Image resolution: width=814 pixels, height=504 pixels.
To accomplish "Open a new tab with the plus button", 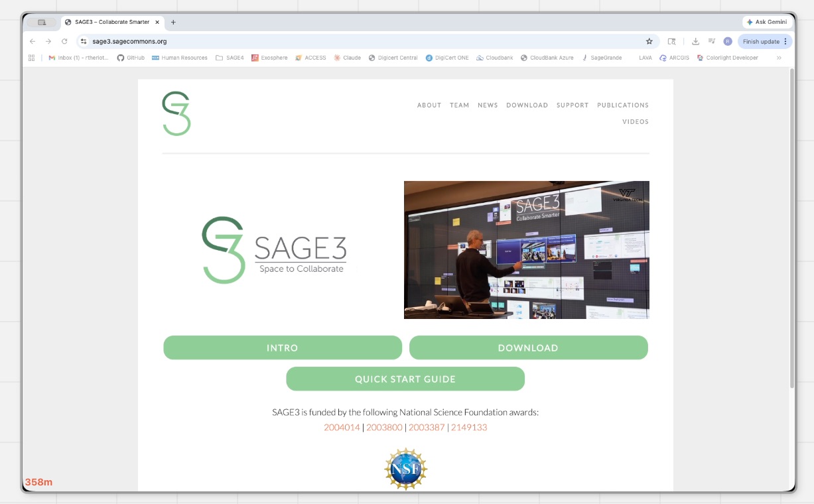I will [x=173, y=22].
